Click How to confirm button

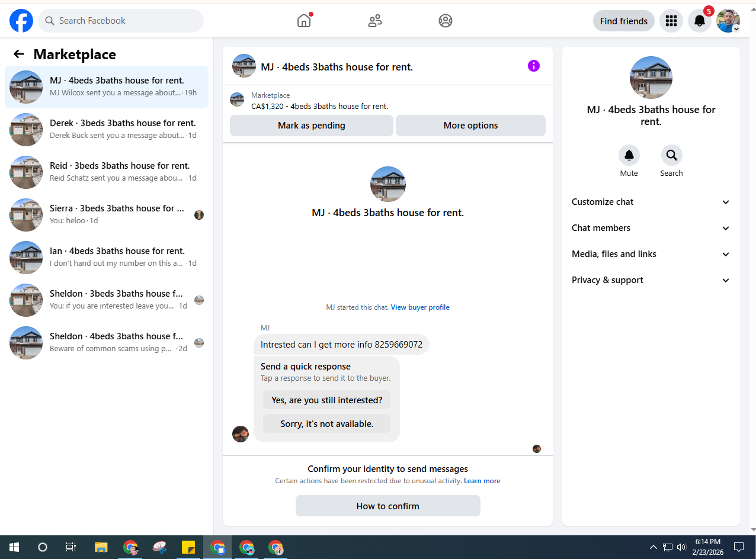click(388, 506)
